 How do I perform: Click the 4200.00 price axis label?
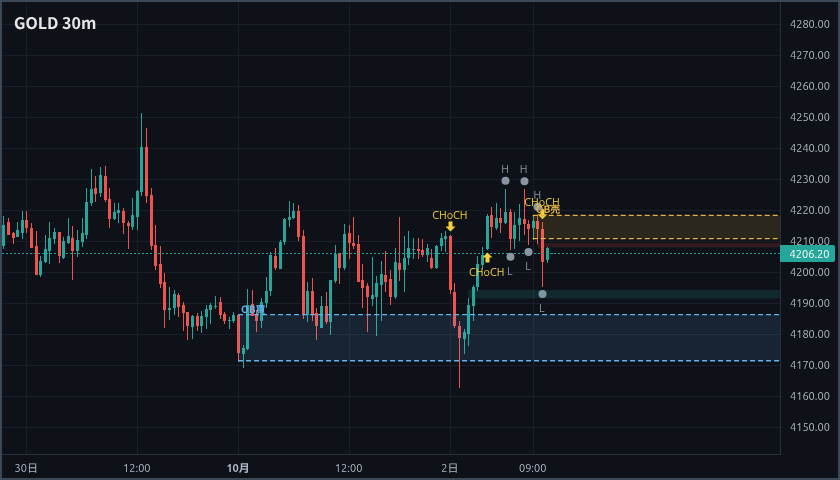tap(809, 272)
